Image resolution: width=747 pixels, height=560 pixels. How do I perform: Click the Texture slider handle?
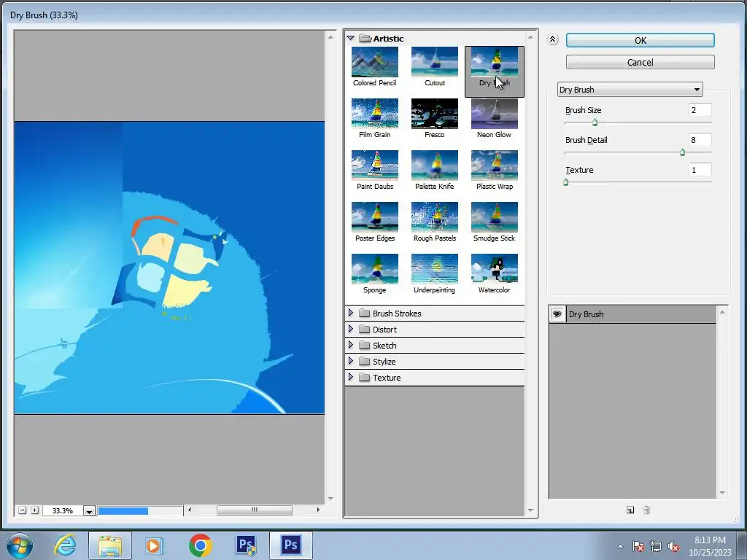tap(566, 182)
